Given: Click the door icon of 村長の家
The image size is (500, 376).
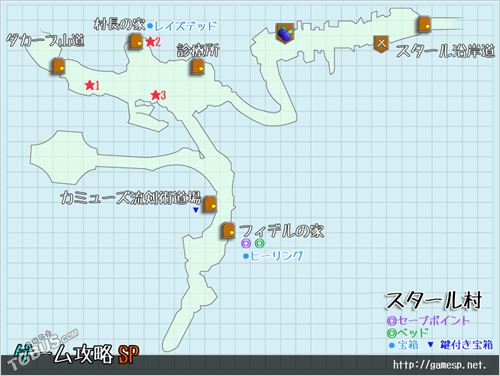Looking at the screenshot, I should point(136,42).
